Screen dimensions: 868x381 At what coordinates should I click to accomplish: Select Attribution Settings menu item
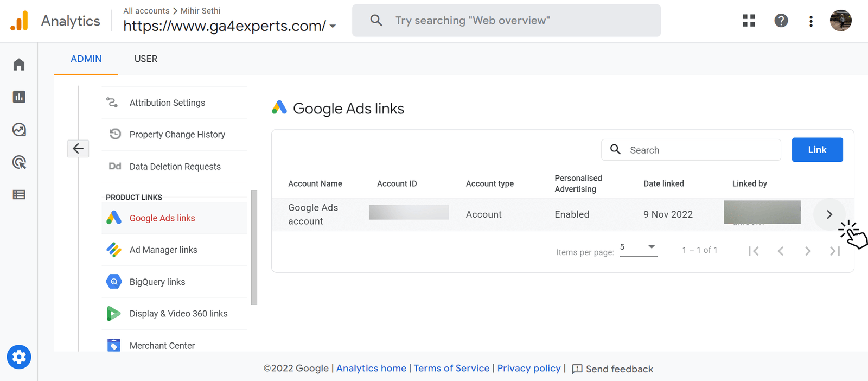(174, 103)
